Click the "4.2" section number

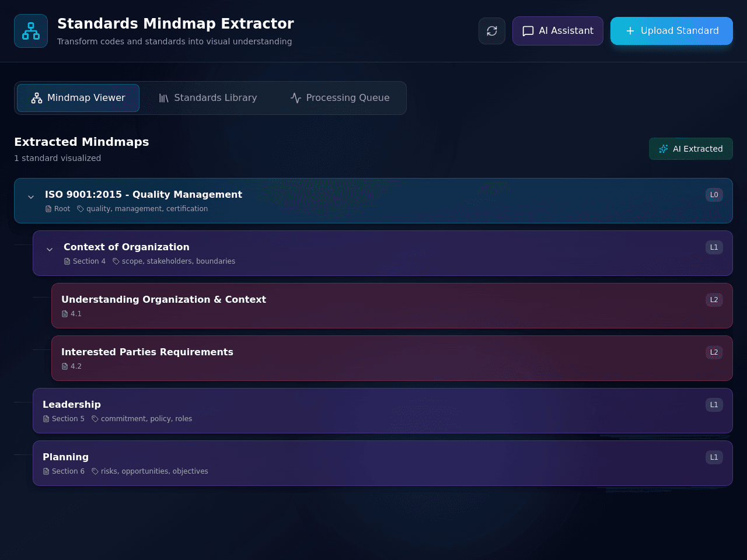(x=76, y=366)
